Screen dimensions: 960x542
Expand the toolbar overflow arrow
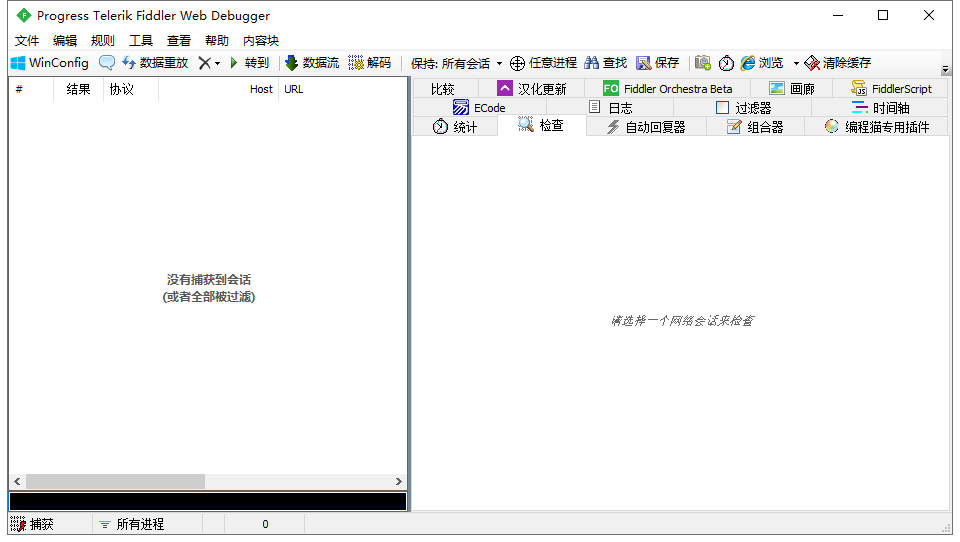945,69
